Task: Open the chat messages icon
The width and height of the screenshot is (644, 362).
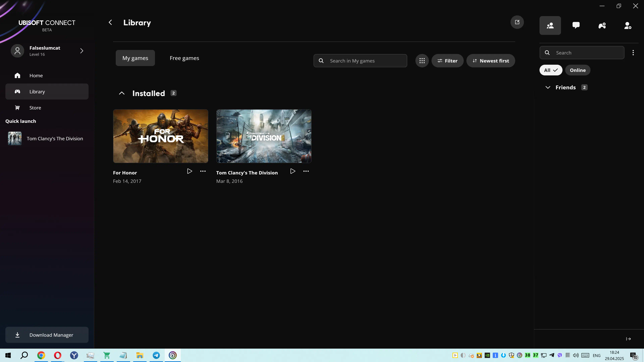Action: [x=576, y=25]
